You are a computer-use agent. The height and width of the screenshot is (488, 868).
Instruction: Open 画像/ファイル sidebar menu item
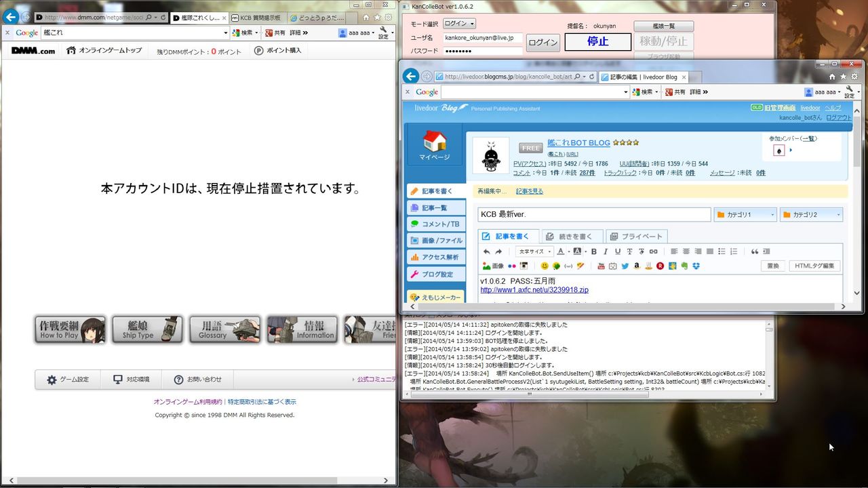point(437,240)
